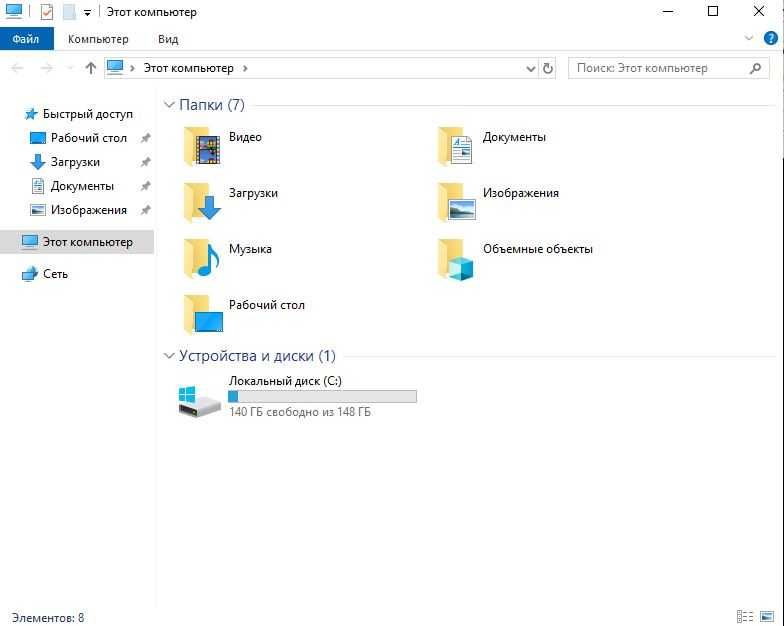This screenshot has height=626, width=784.
Task: Open the Документы folder icon in Папки
Action: point(456,146)
